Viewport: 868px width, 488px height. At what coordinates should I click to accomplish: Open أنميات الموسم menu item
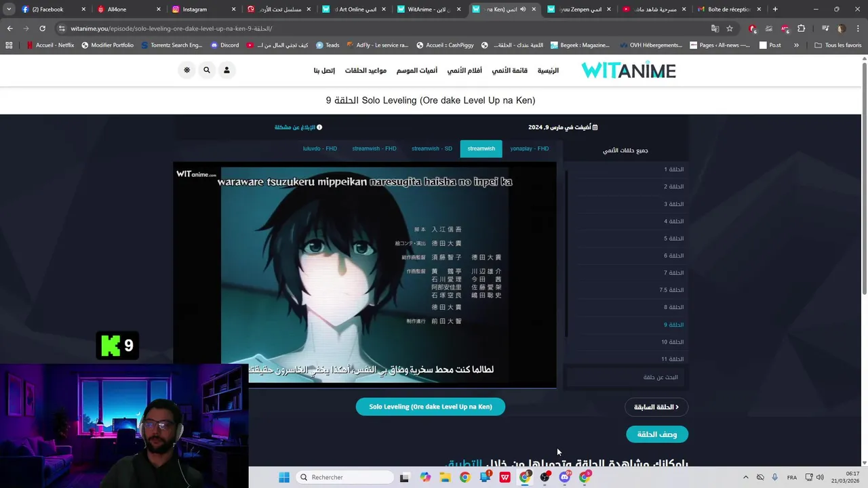417,70
